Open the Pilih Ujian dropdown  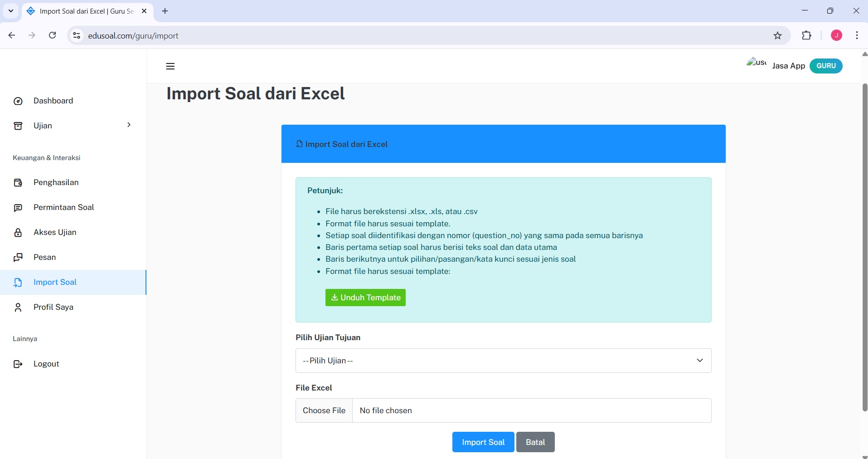pos(503,361)
